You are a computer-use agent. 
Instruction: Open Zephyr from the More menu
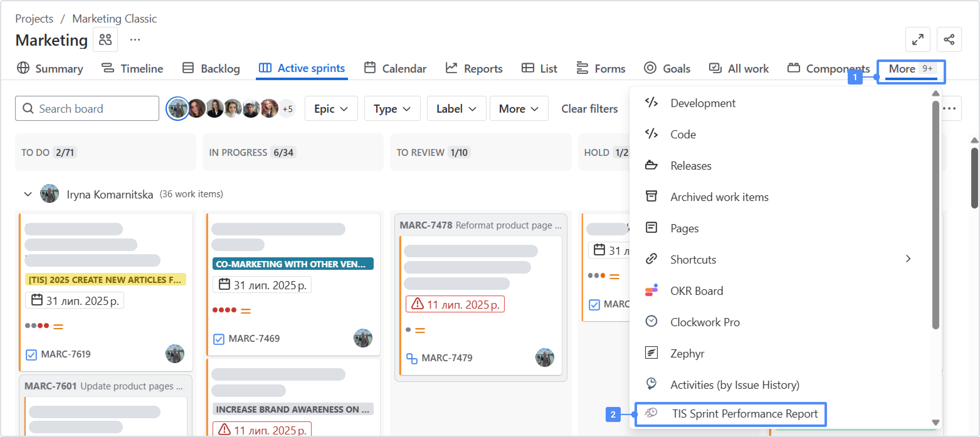pos(687,353)
